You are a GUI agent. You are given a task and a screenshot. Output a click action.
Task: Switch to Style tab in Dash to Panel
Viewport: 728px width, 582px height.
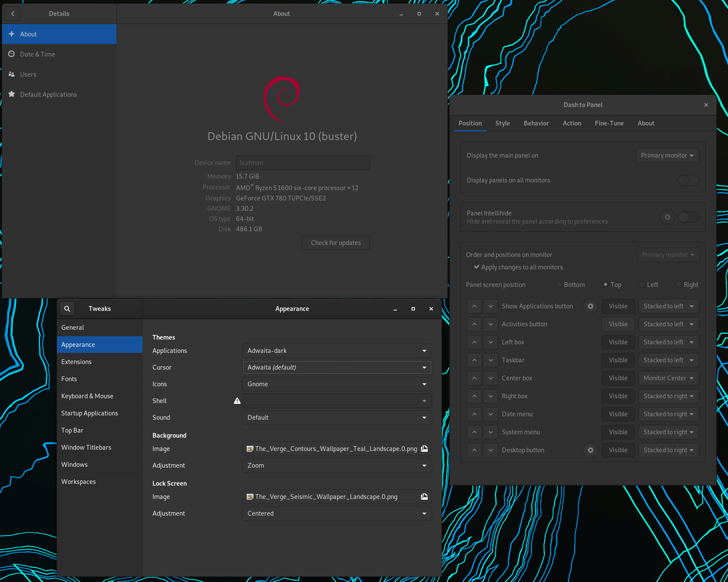(503, 123)
